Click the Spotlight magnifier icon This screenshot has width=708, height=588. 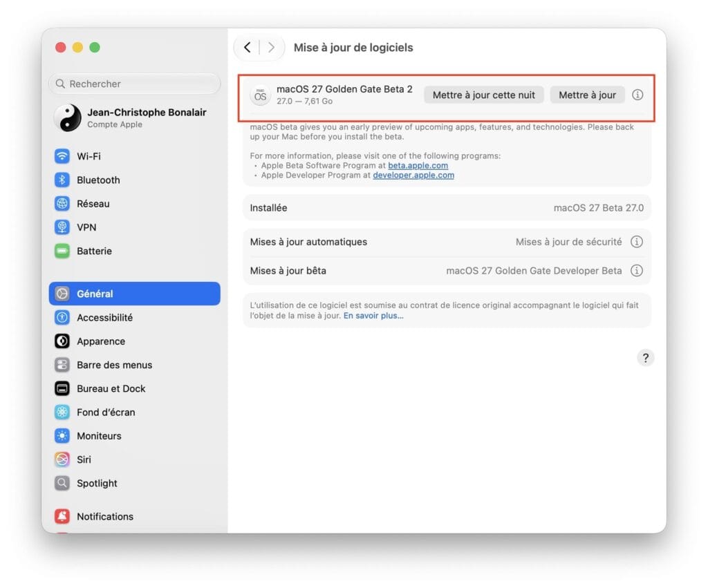(62, 483)
